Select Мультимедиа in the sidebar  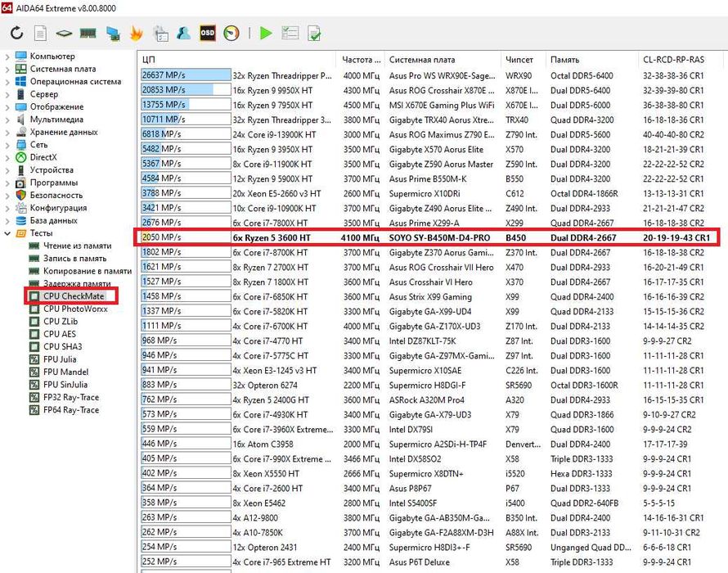coord(56,120)
